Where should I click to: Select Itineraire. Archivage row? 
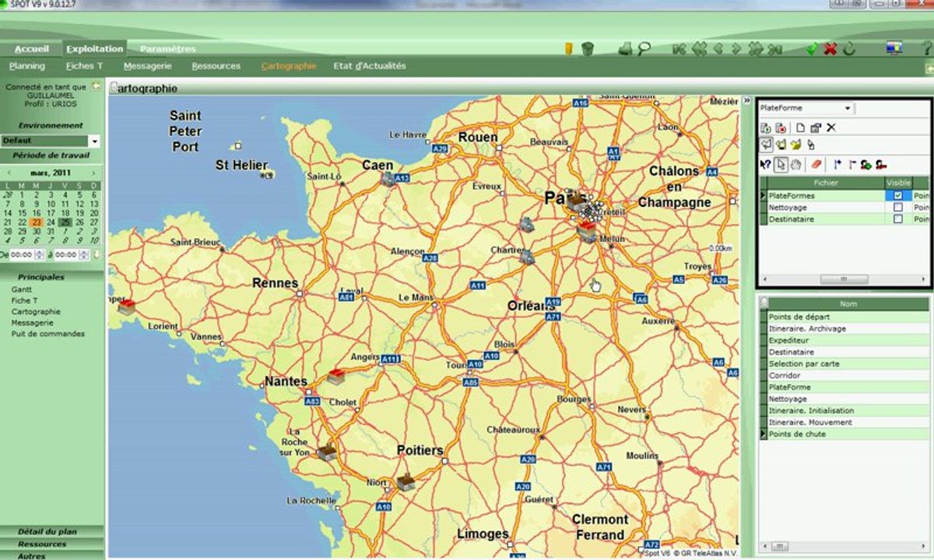click(848, 328)
